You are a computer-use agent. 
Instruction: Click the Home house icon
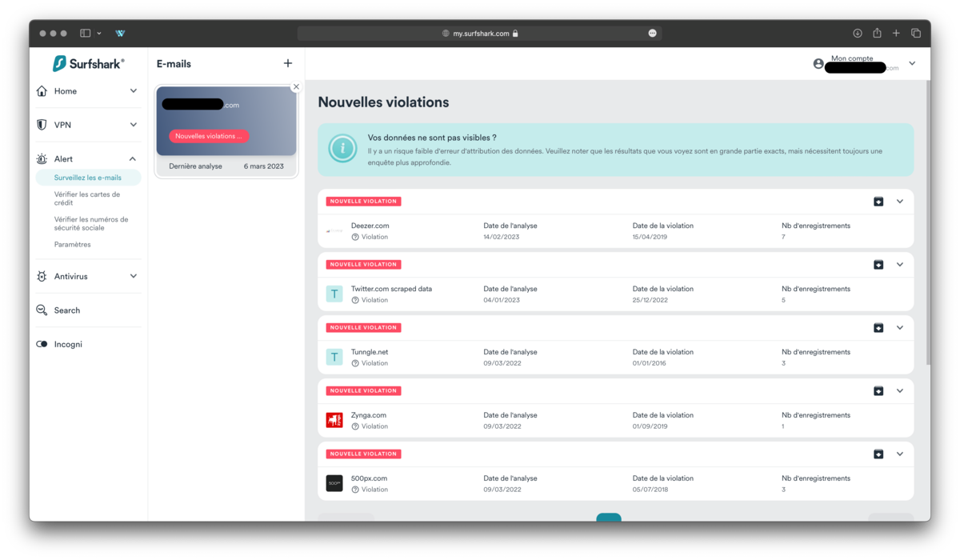42,91
